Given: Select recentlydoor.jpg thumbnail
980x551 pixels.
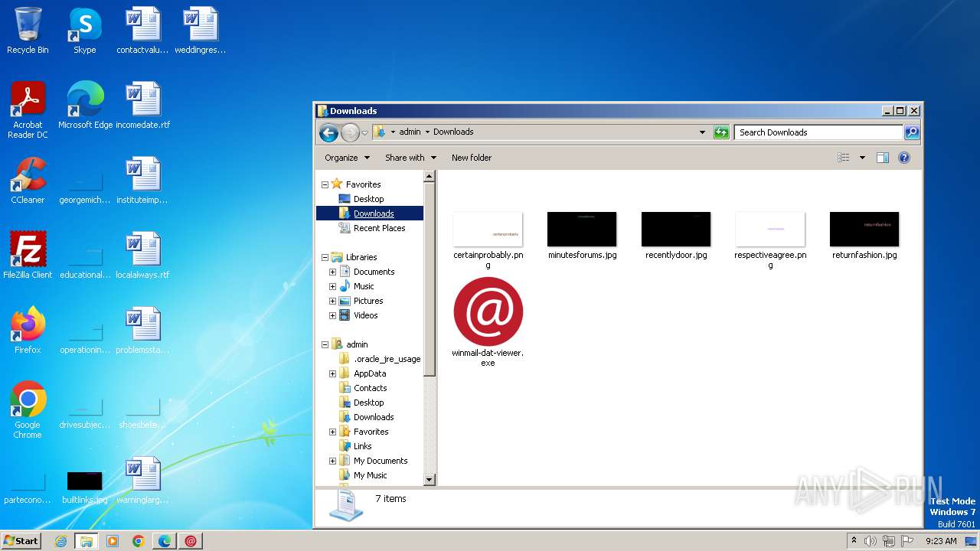Looking at the screenshot, I should click(676, 236).
